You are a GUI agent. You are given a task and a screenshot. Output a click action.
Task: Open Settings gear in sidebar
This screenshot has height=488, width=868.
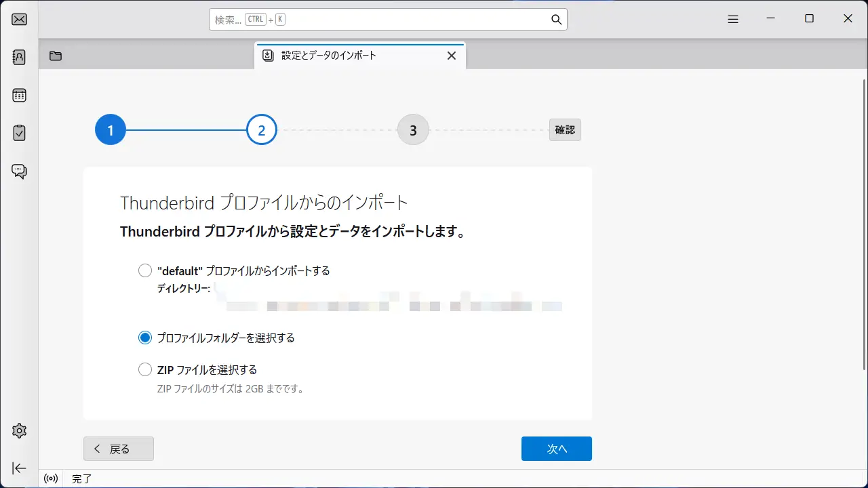20,430
